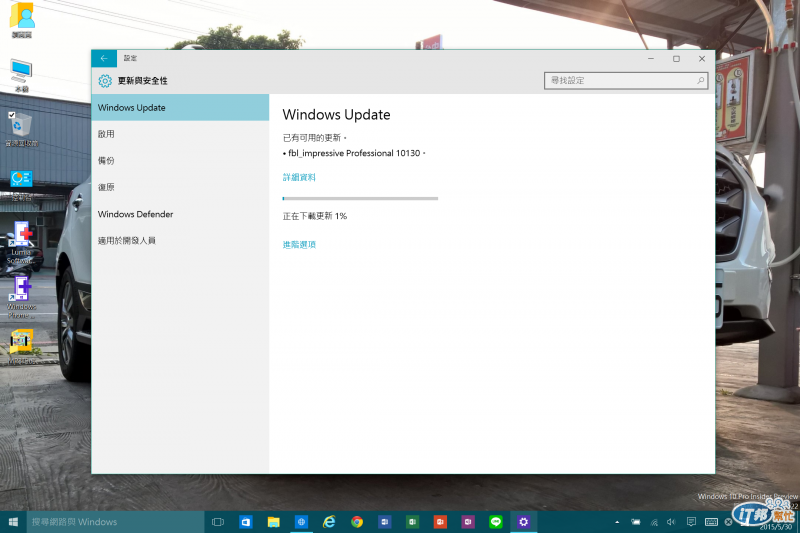Screen dimensions: 800x533
Task: Open the Lumia Software desktop shortcut
Action: (x=21, y=242)
